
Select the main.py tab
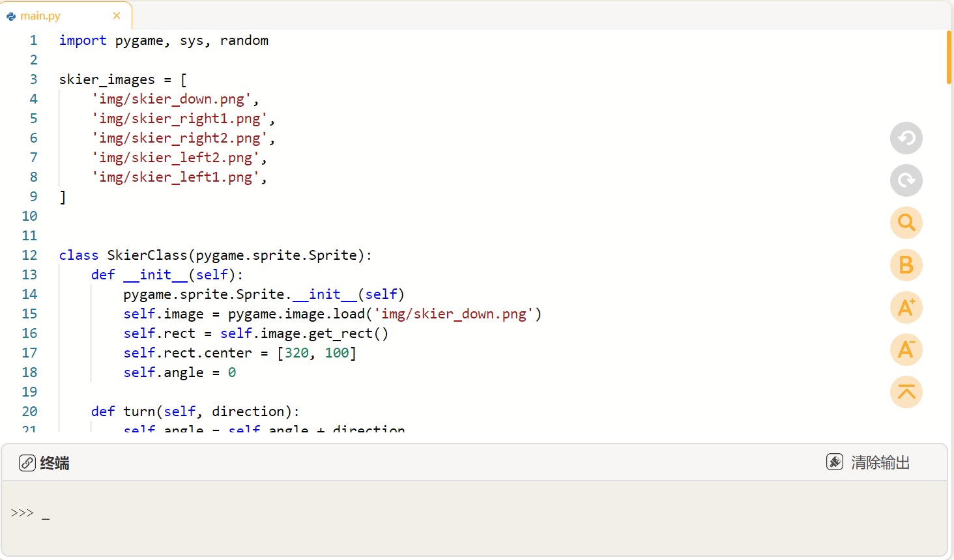[x=65, y=16]
